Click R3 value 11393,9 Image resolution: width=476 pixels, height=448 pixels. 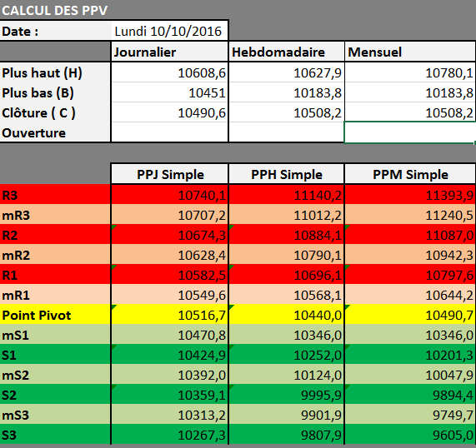pyautogui.click(x=410, y=194)
